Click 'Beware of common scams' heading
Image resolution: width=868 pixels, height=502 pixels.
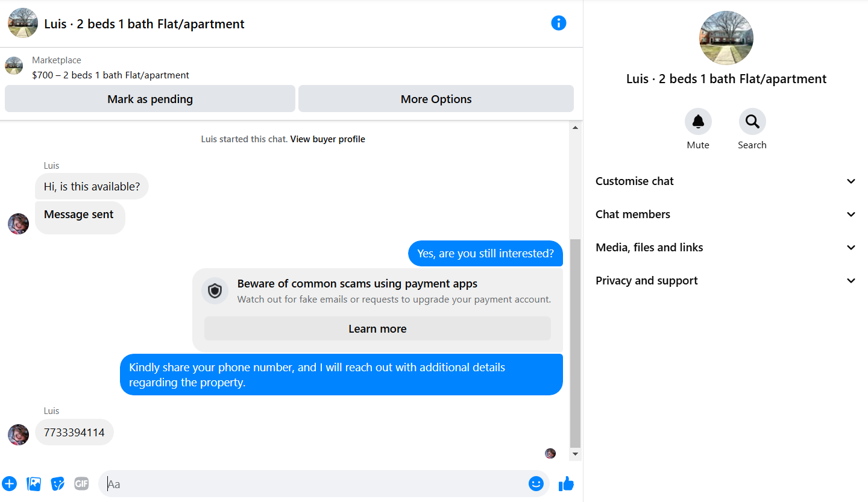[357, 284]
